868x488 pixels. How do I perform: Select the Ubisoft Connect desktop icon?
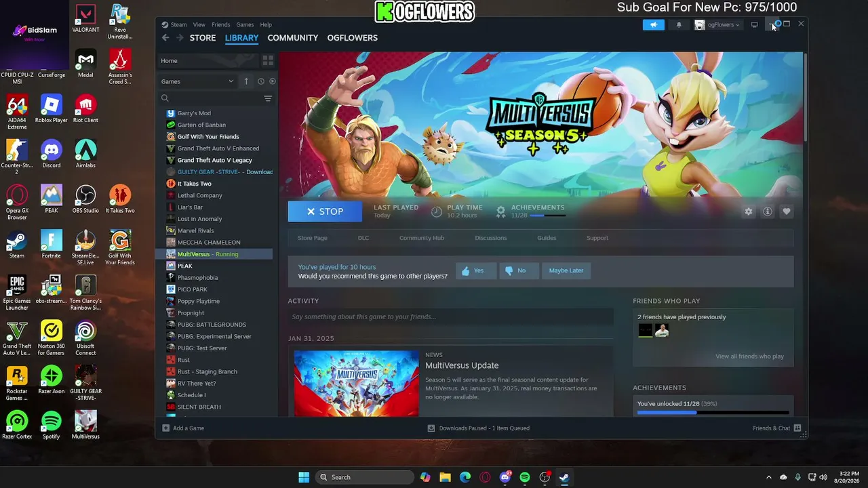[85, 338]
